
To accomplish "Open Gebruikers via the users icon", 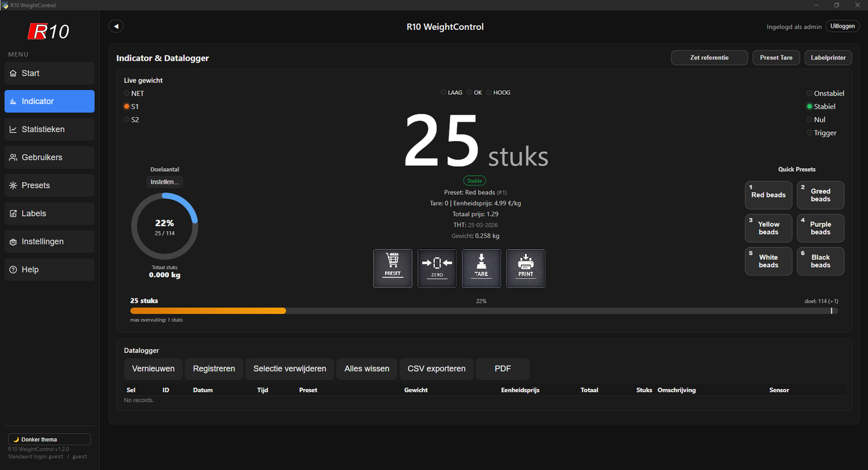I will pos(13,157).
